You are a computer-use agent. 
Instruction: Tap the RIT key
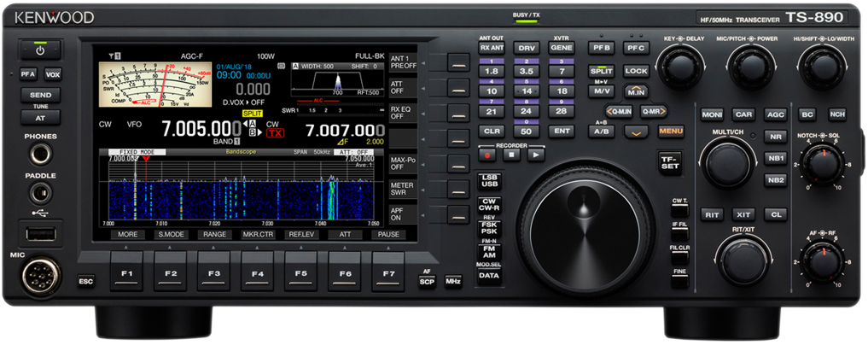tap(712, 214)
